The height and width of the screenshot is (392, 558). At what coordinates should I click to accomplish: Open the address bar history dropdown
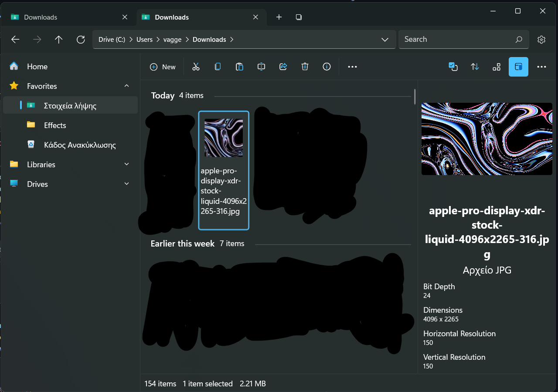click(385, 40)
